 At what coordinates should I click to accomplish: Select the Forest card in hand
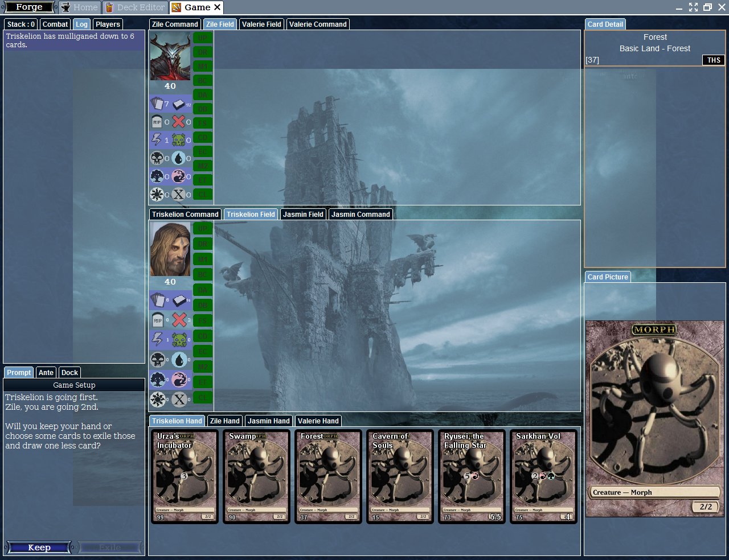(x=328, y=476)
